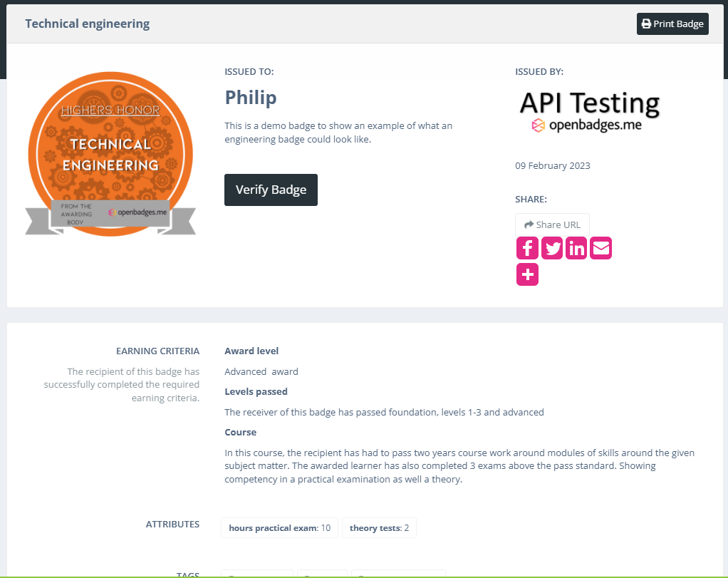The height and width of the screenshot is (578, 728).
Task: Click the Attributes section label
Action: [x=172, y=525]
